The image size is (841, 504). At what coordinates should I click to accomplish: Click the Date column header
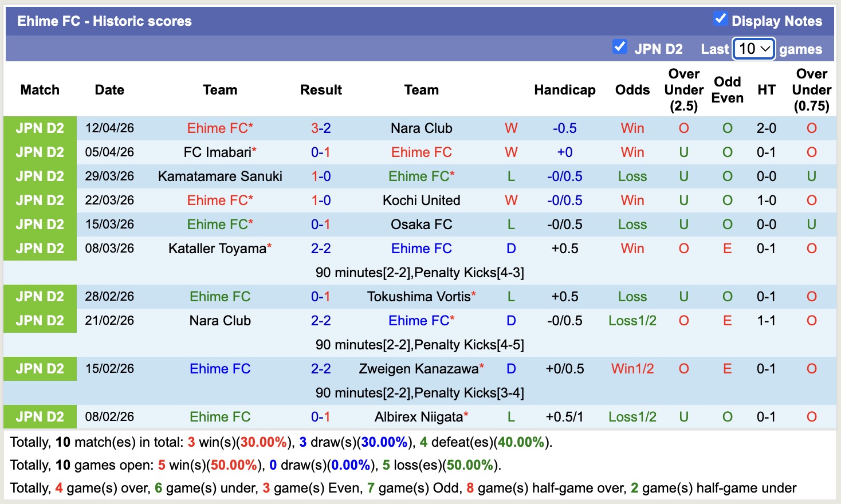point(109,89)
